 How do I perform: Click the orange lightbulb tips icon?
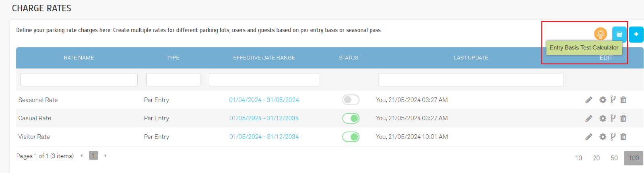click(x=600, y=34)
